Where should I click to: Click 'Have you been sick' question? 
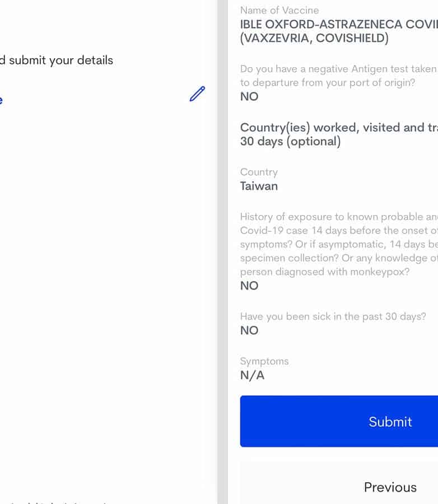tap(333, 316)
